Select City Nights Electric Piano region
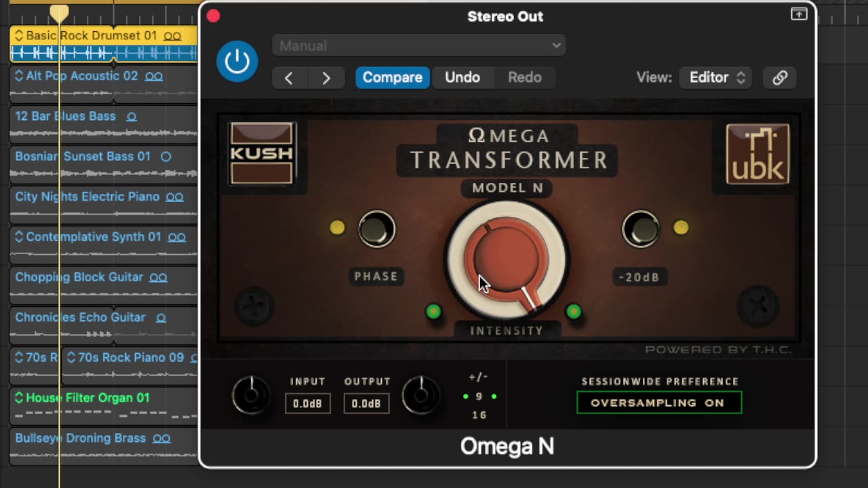868x488 pixels. point(104,205)
